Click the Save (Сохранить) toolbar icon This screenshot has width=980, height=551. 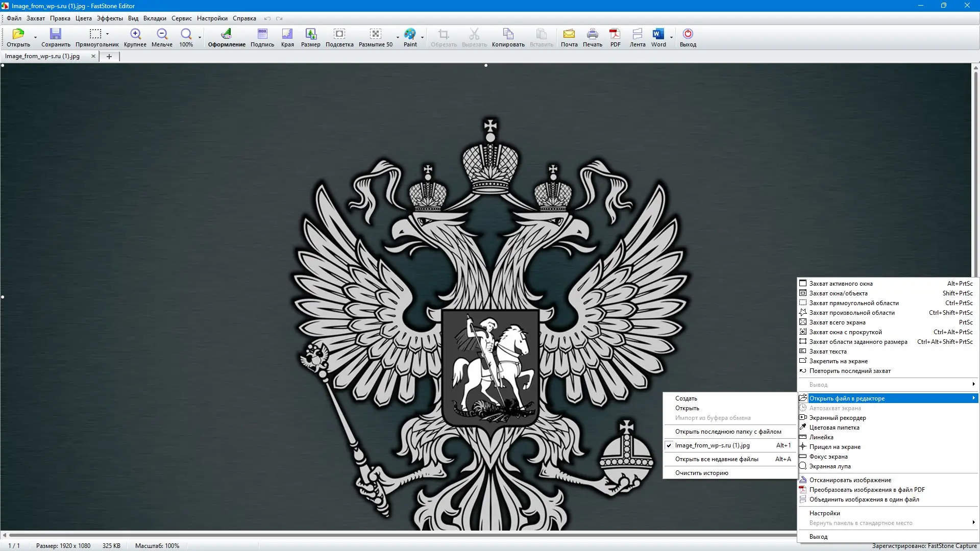(56, 37)
